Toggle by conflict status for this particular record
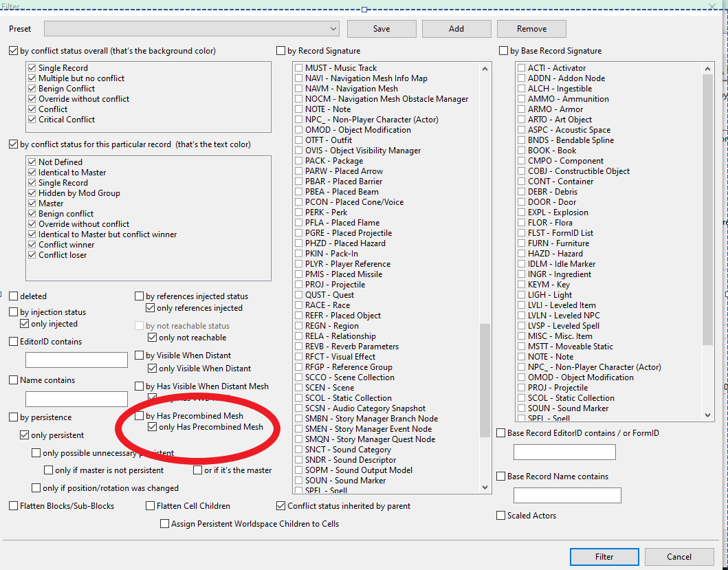Screen dimensions: 728x570 pos(14,144)
